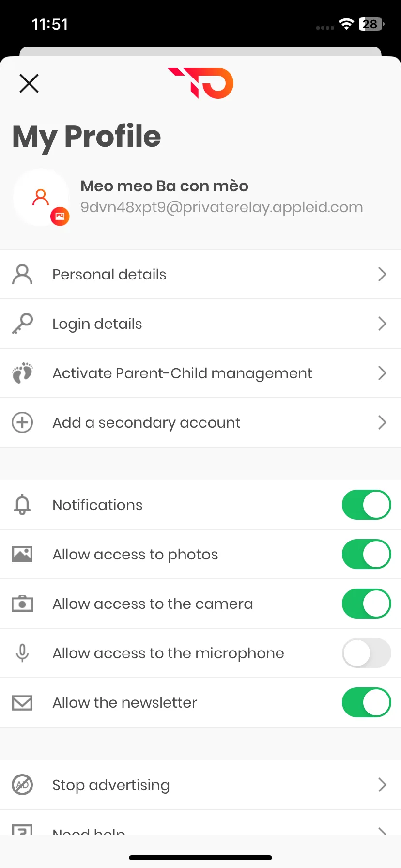Enable microphone access toggle
Viewport: 401px width, 868px height.
pyautogui.click(x=367, y=653)
